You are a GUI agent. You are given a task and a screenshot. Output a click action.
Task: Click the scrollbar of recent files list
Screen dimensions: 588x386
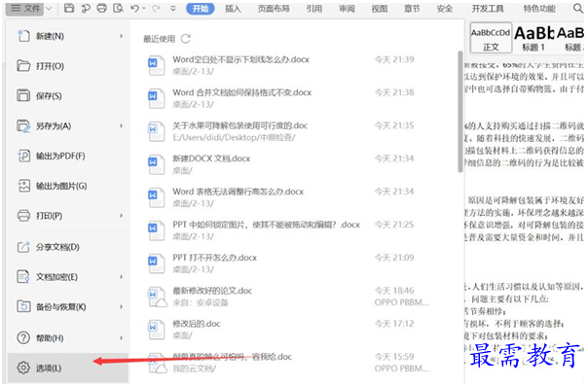coord(460,112)
